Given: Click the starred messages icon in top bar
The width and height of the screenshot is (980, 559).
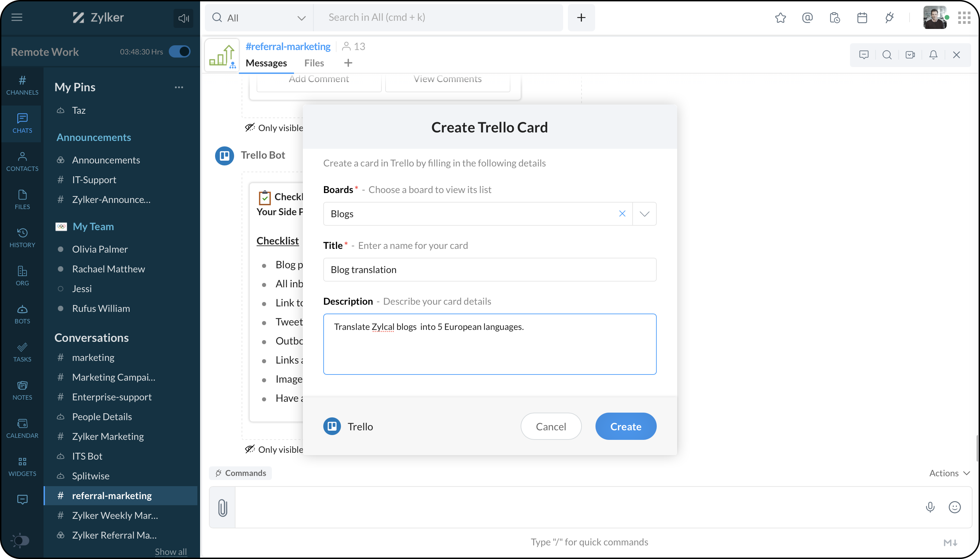Looking at the screenshot, I should click(780, 18).
